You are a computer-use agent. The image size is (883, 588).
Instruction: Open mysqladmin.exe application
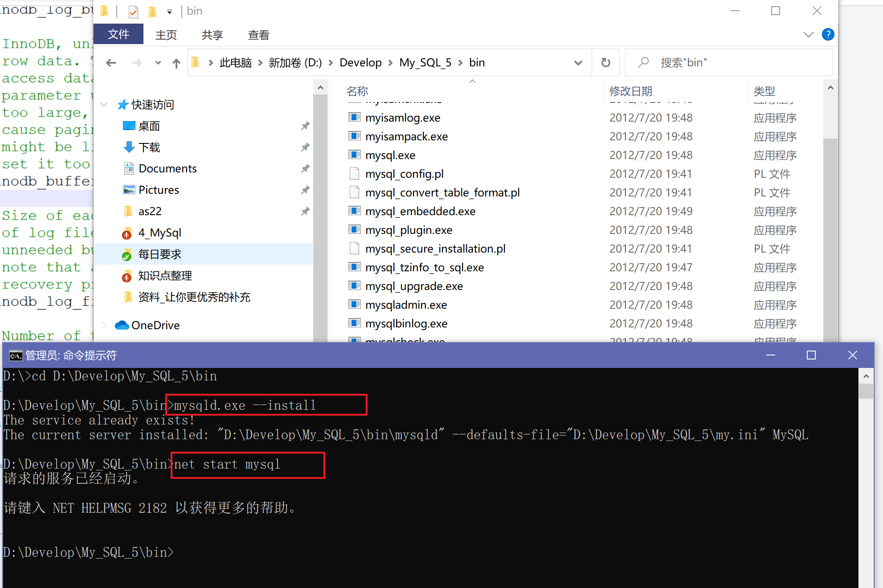405,305
